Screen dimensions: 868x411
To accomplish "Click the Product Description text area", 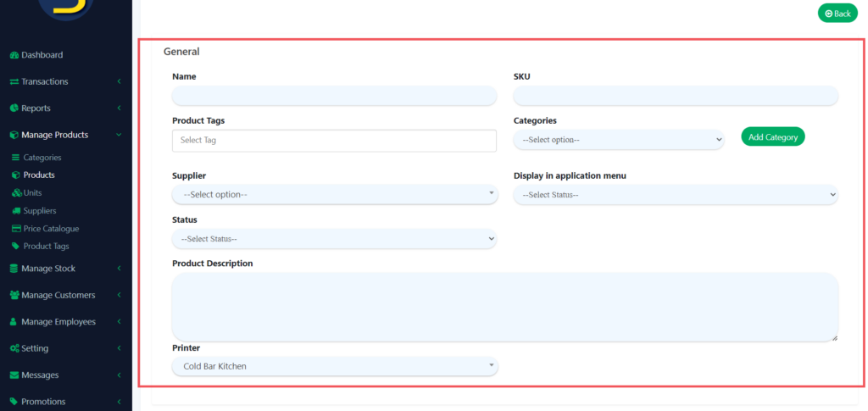I will click(504, 307).
